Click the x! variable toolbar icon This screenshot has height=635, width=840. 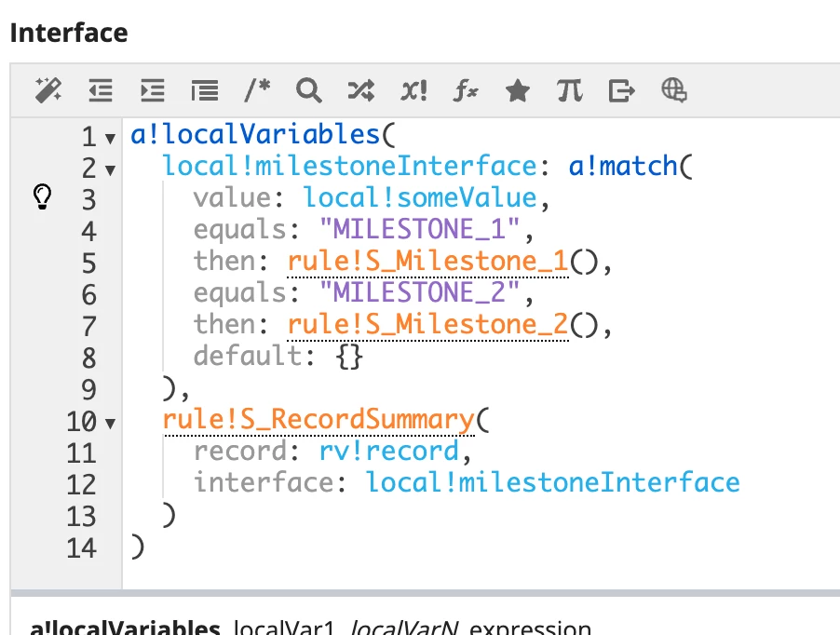[x=413, y=90]
